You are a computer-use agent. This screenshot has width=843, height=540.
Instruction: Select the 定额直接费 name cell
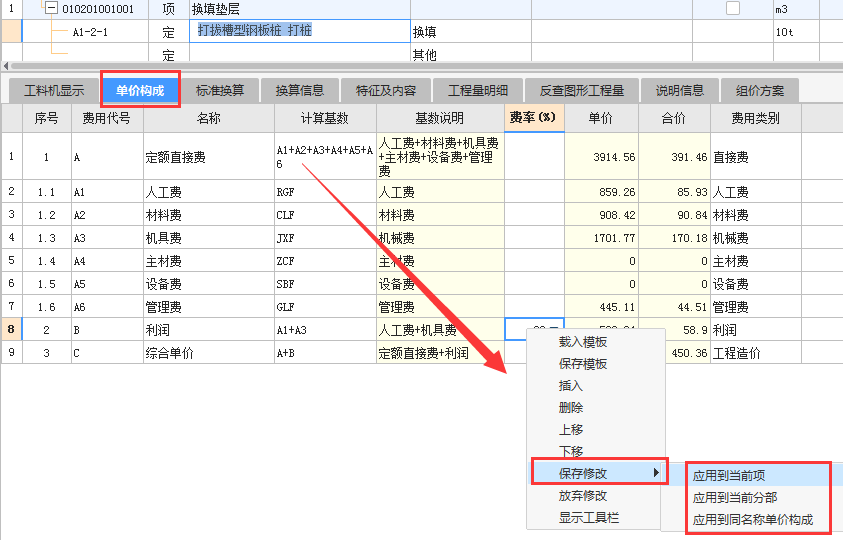[209, 157]
